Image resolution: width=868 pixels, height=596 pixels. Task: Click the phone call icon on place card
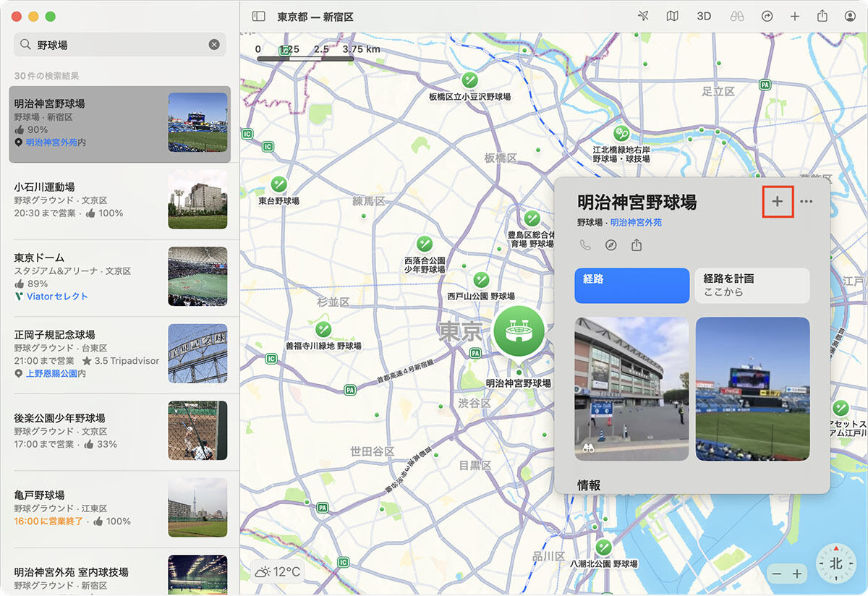coord(585,245)
